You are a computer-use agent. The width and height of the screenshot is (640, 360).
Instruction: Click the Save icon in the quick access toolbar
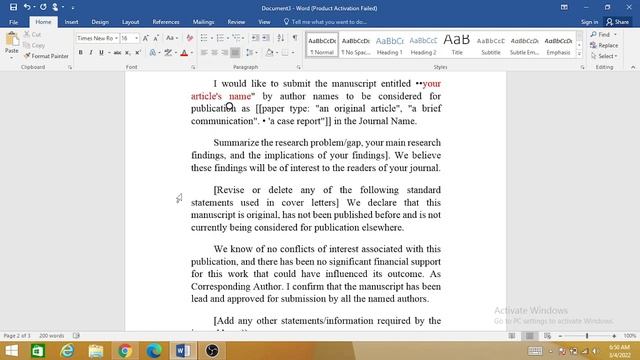pyautogui.click(x=13, y=7)
